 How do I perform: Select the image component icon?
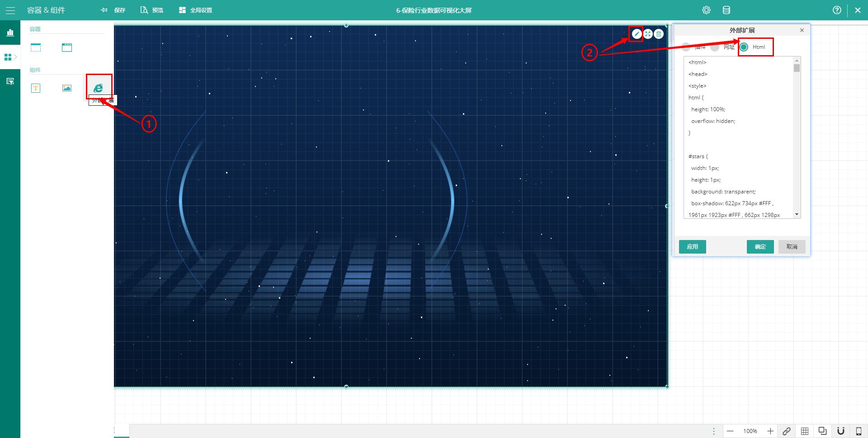[x=67, y=88]
